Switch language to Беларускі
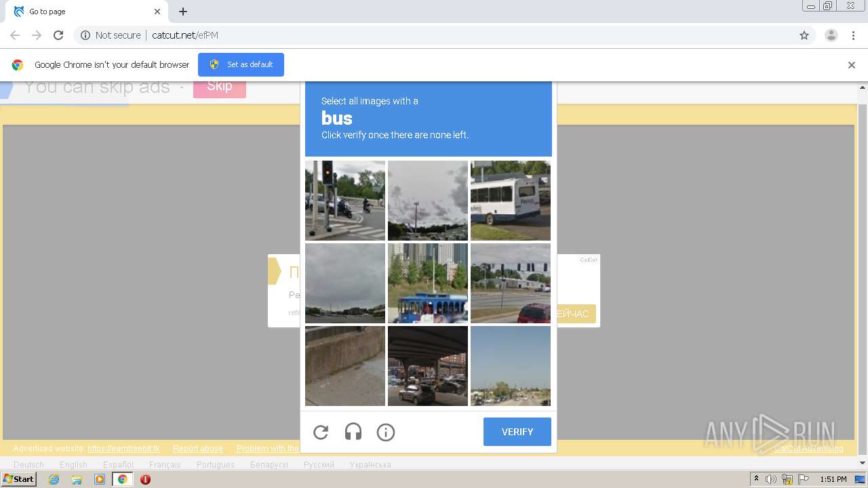This screenshot has width=868, height=488. pos(269,465)
